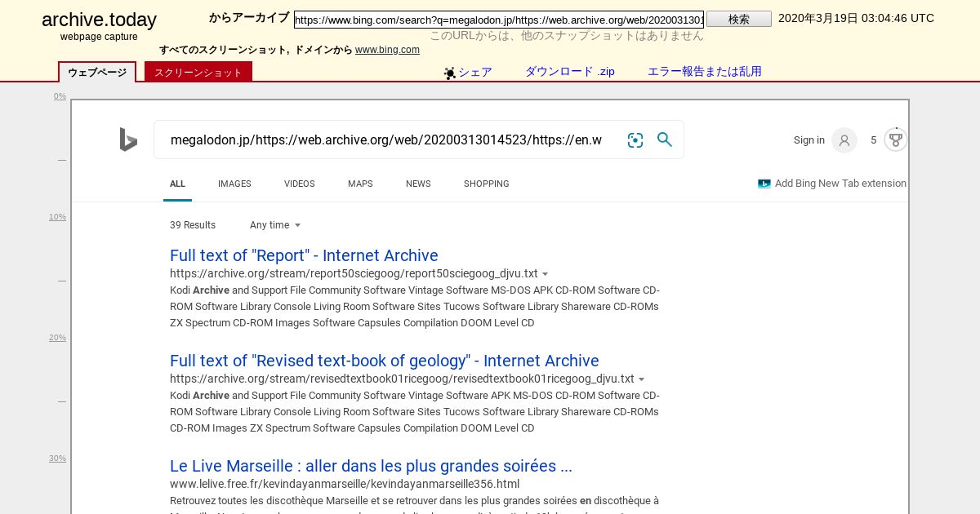
Task: Open Le Live Marseille search result
Action: (x=371, y=466)
